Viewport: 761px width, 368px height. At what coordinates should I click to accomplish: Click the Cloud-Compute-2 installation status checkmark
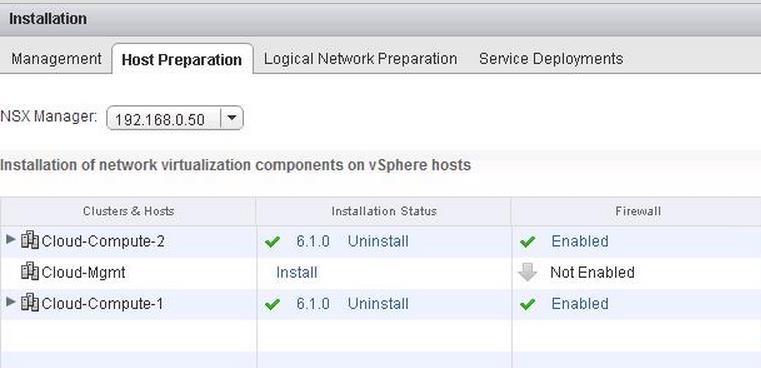click(x=272, y=242)
